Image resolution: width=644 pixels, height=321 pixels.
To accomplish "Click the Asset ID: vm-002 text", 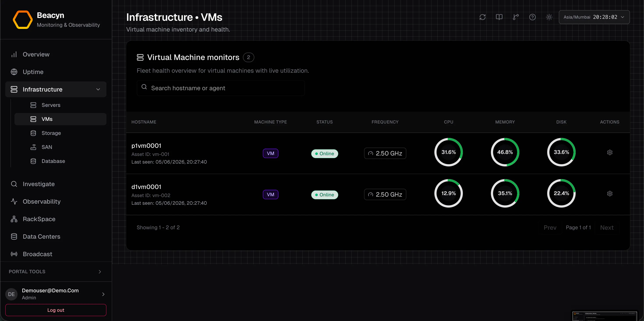I will [151, 195].
